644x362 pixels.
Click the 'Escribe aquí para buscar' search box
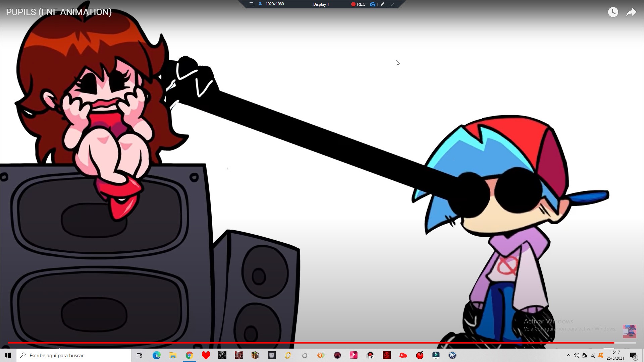tap(74, 355)
